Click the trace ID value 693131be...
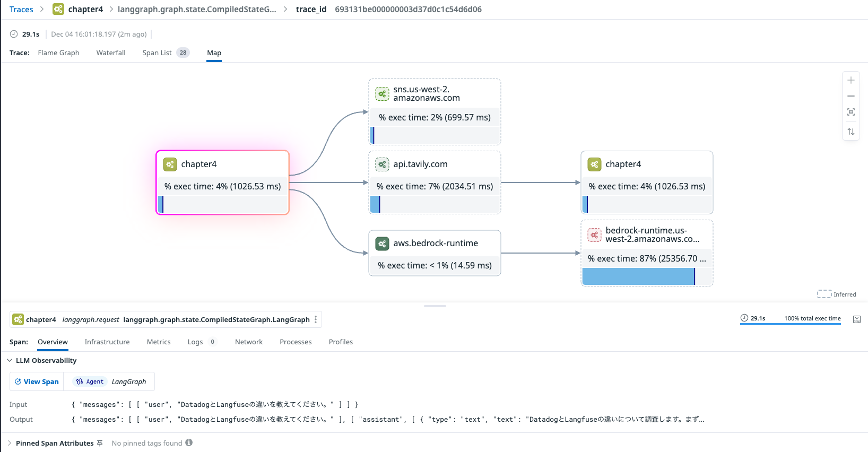Screen dimensions: 868x452 tap(408, 9)
